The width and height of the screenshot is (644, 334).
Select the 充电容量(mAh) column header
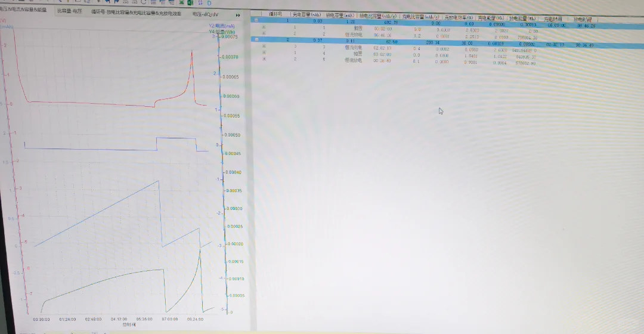tap(306, 15)
